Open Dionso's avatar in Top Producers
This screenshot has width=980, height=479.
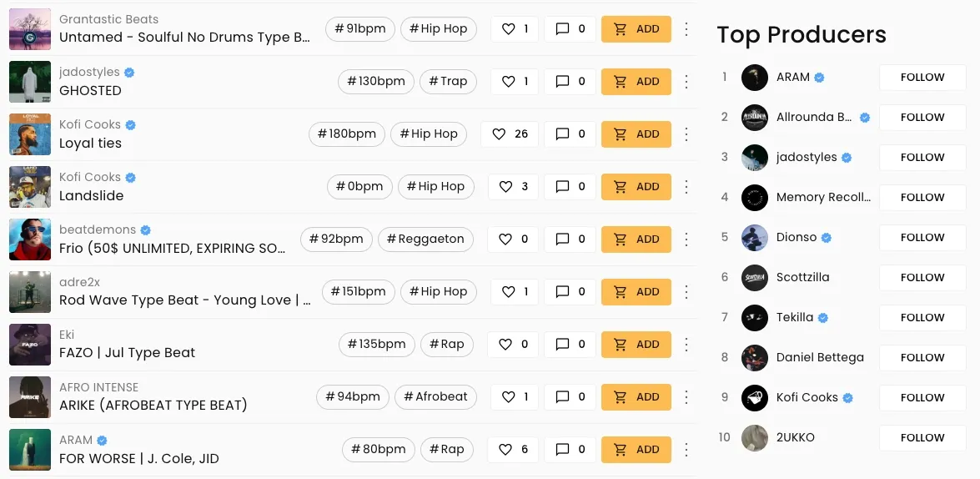click(x=754, y=238)
